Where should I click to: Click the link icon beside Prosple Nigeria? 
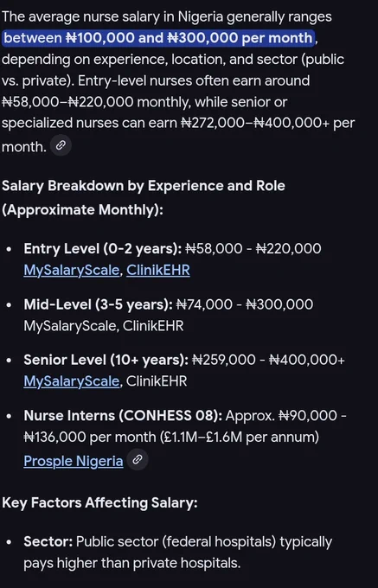coord(138,459)
